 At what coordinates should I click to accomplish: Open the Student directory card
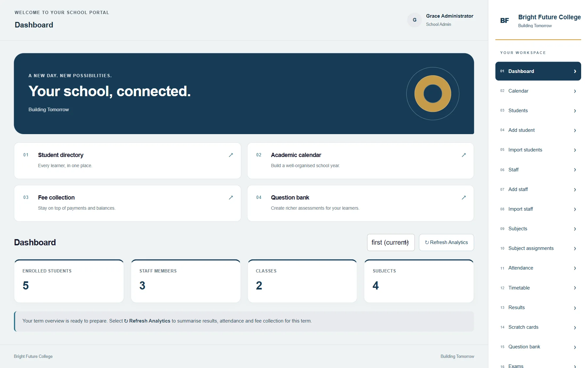[x=127, y=161]
